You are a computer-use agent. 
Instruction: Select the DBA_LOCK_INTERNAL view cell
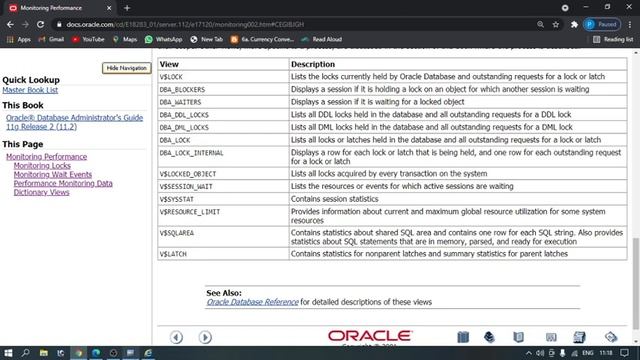(223, 157)
